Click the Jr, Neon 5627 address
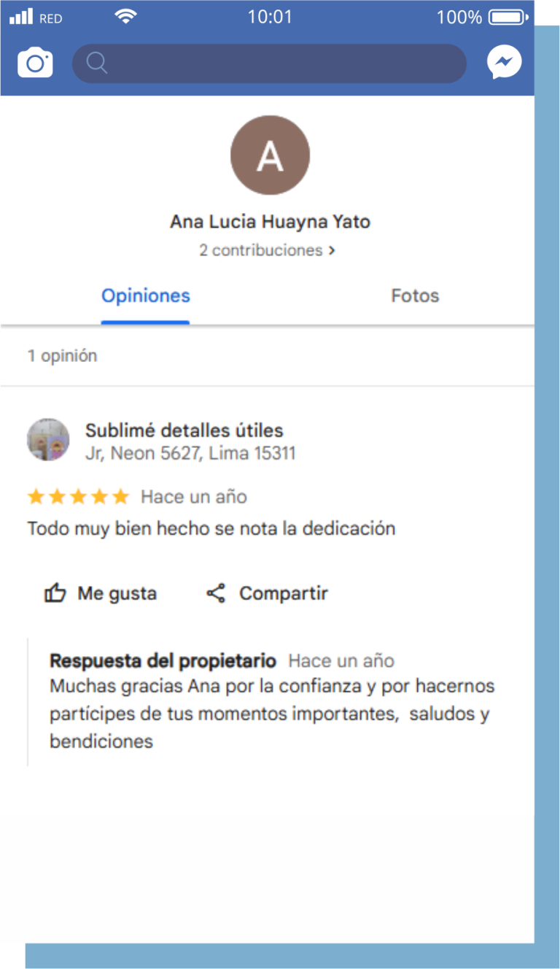Viewport: 560px width, 969px height. [190, 453]
